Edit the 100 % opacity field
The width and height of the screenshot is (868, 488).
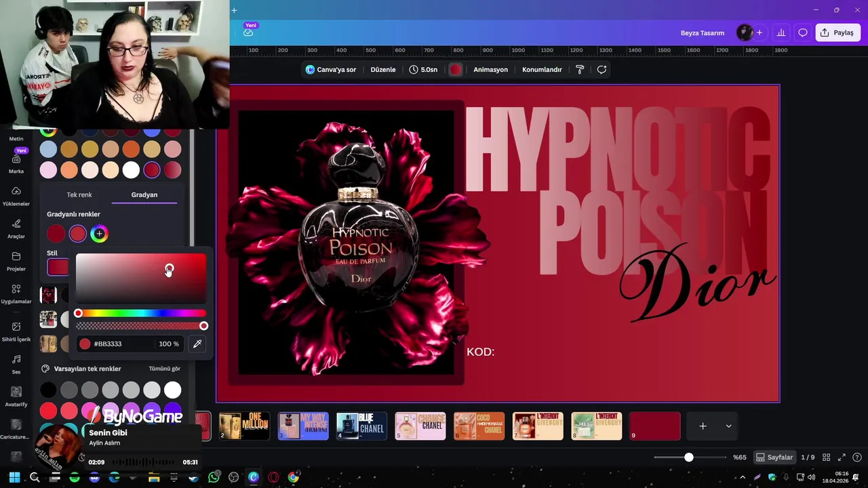[x=169, y=344]
